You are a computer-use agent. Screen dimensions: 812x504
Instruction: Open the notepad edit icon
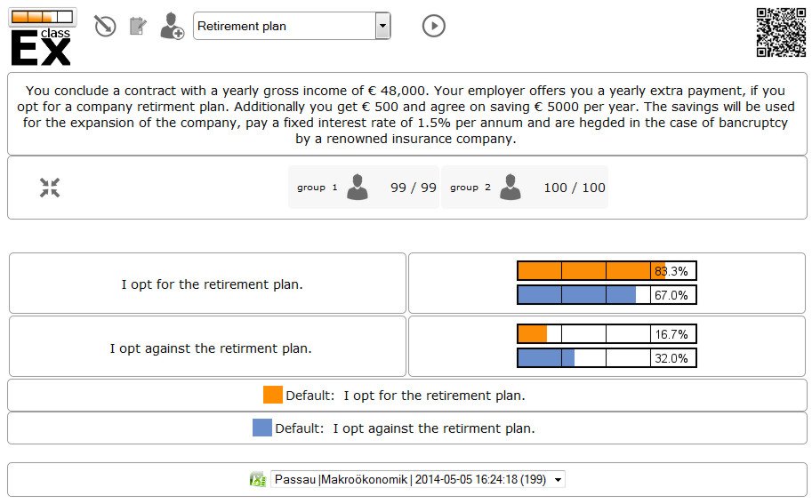click(x=137, y=26)
